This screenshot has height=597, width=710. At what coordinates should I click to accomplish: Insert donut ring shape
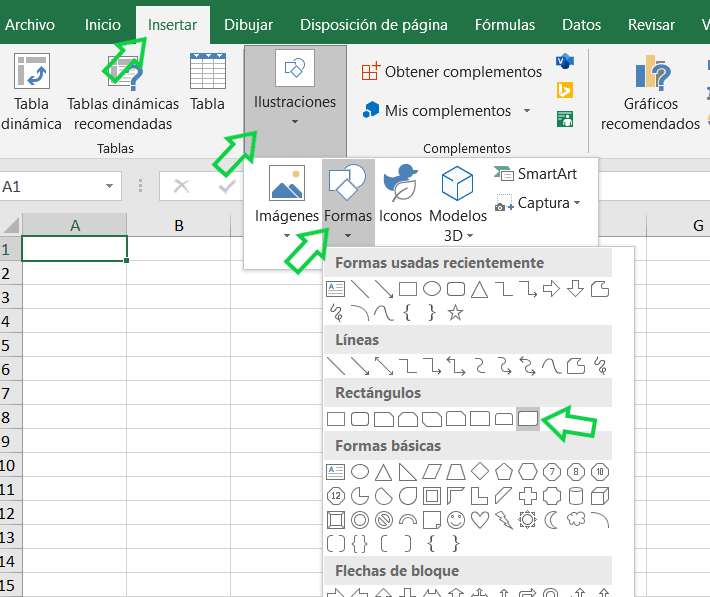(x=360, y=520)
